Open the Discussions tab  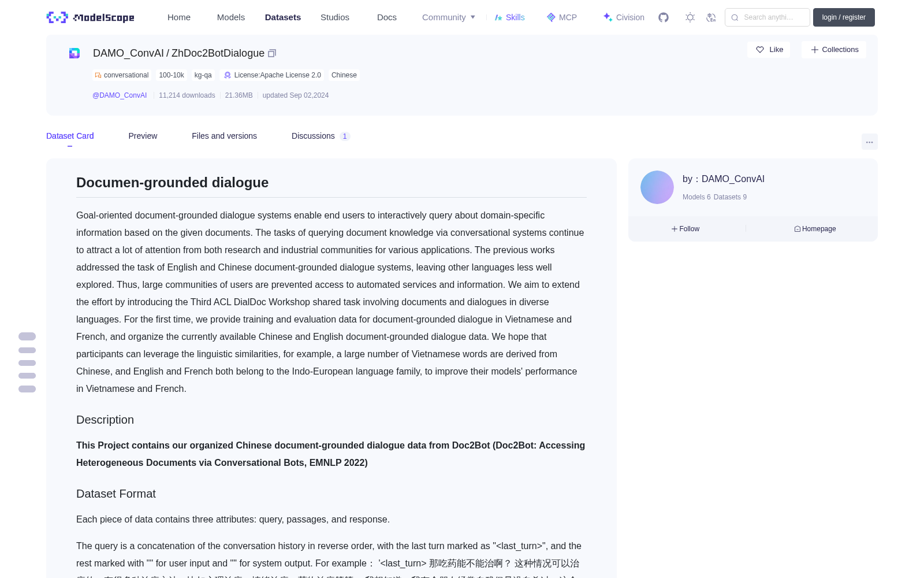(x=321, y=136)
